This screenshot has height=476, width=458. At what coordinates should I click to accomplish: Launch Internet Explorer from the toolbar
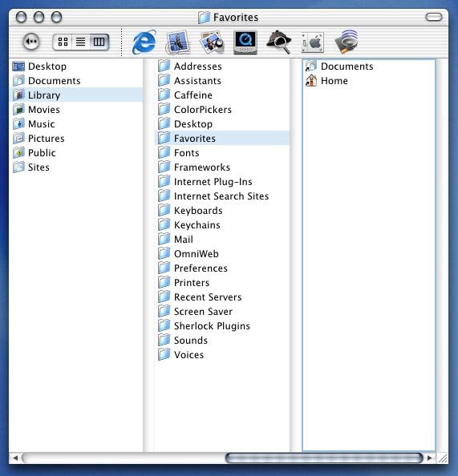point(144,42)
